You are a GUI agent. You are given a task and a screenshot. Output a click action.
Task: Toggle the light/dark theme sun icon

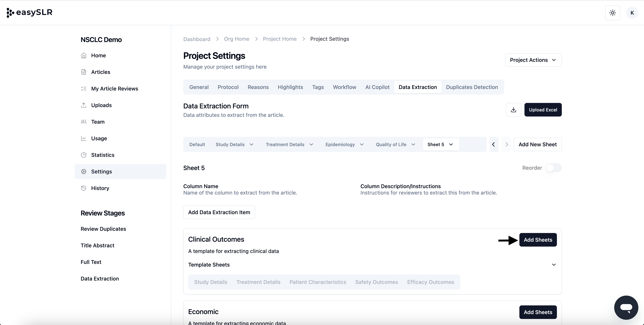pos(613,13)
